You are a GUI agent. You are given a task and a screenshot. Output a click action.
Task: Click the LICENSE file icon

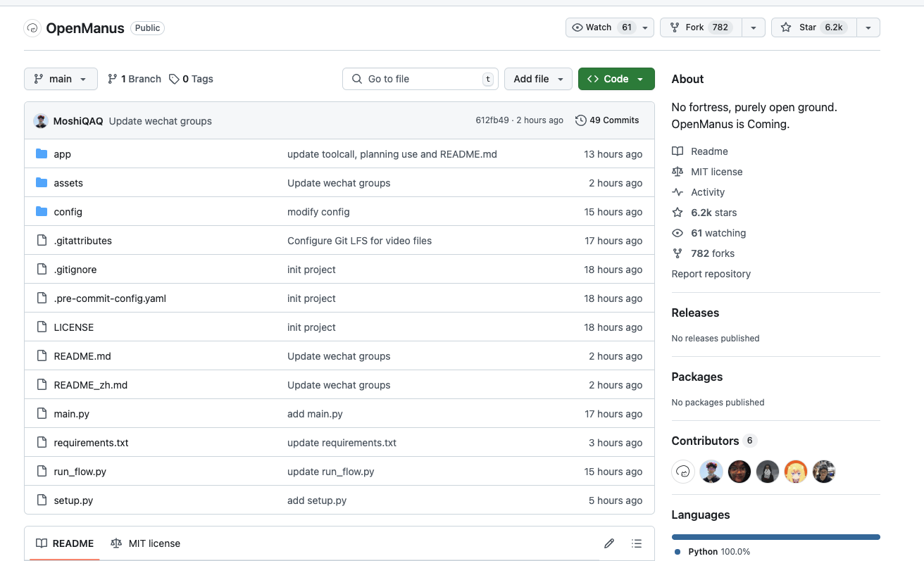[x=42, y=327]
